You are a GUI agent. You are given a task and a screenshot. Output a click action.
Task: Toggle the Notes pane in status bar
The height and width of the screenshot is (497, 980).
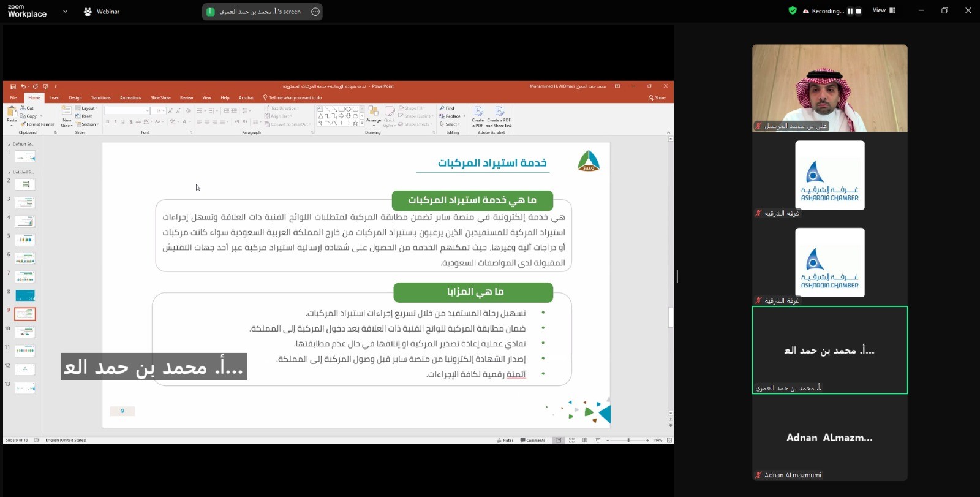(505, 440)
